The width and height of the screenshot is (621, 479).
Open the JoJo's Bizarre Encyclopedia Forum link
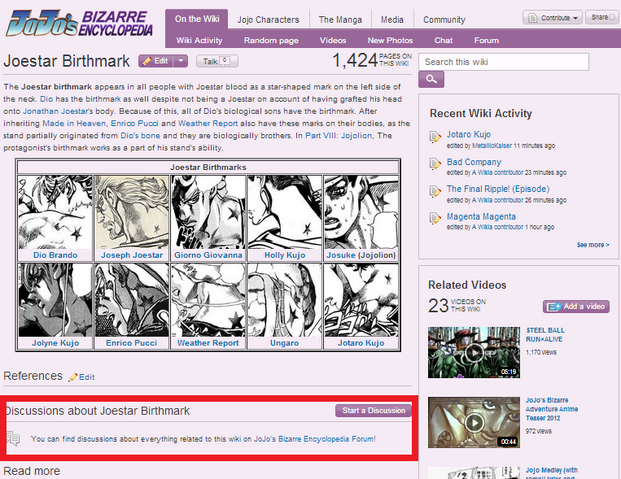pos(314,439)
